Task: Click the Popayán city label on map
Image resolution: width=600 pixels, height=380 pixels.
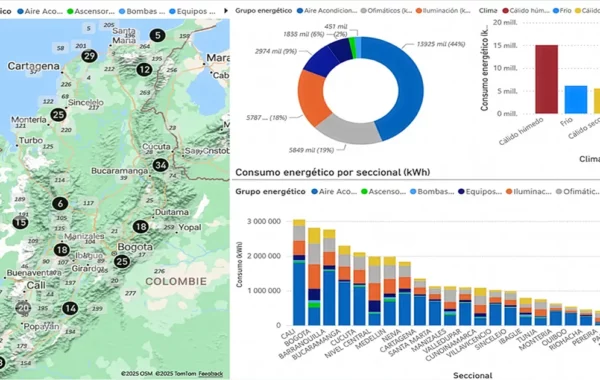Action: coord(41,326)
